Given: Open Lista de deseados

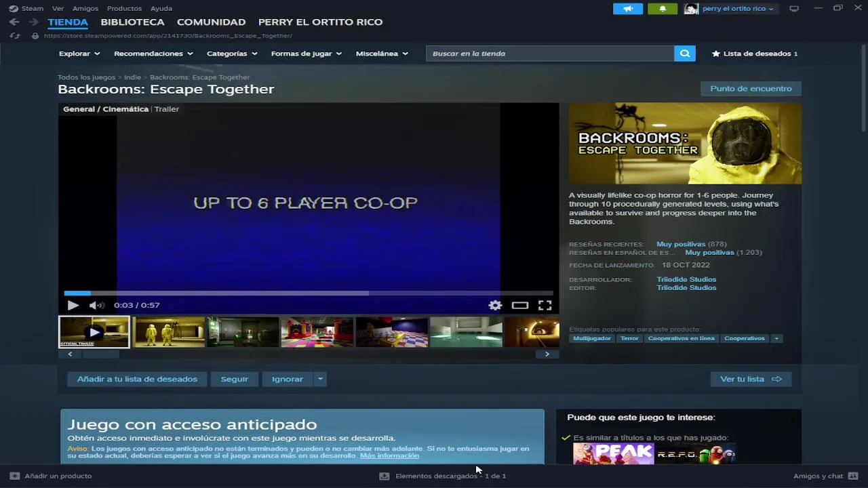Looking at the screenshot, I should (x=755, y=54).
